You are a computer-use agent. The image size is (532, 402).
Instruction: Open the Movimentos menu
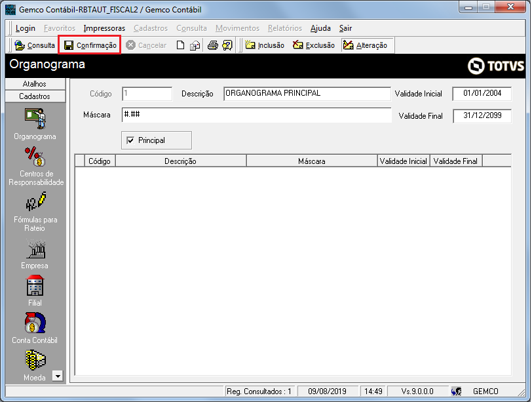tap(237, 28)
